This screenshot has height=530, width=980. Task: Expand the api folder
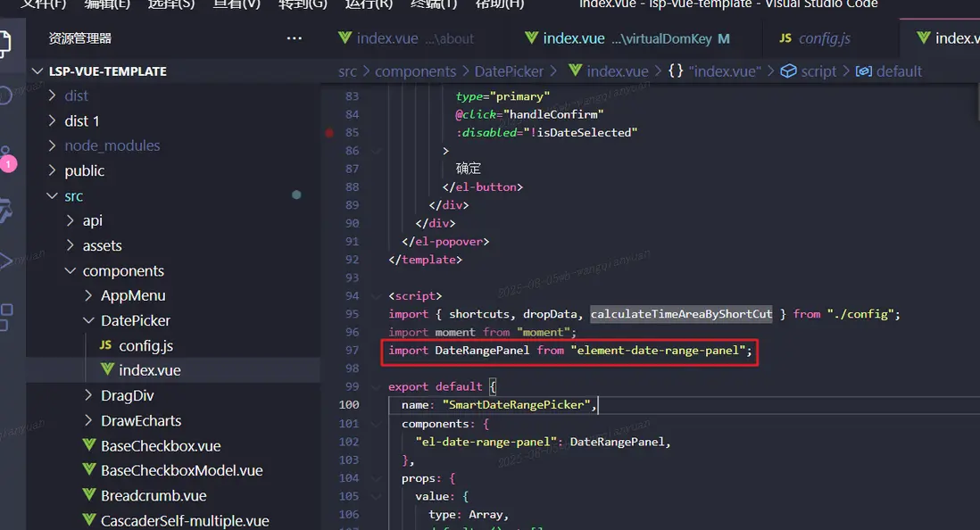point(71,220)
